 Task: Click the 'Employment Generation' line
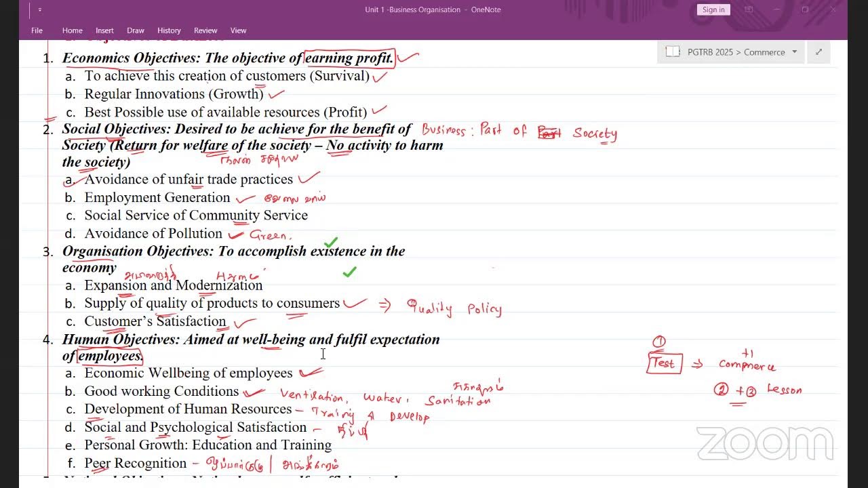click(157, 198)
